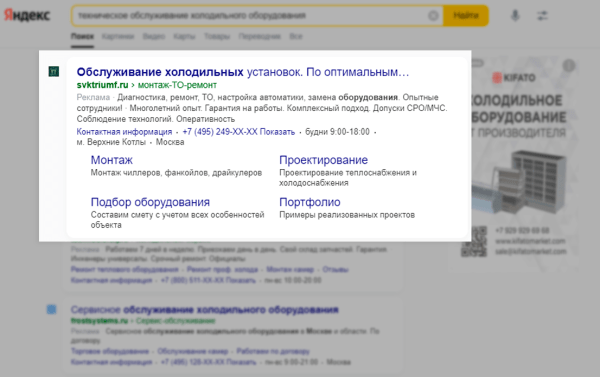Open the 'Торговое оборудование' link
Viewport: 600px width, 377px height.
(110, 351)
